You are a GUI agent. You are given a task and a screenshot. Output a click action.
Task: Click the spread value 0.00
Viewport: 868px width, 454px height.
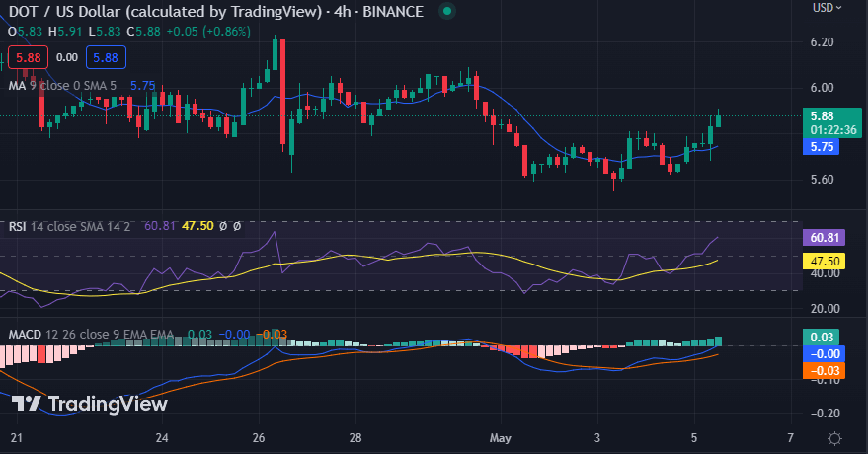(67, 57)
